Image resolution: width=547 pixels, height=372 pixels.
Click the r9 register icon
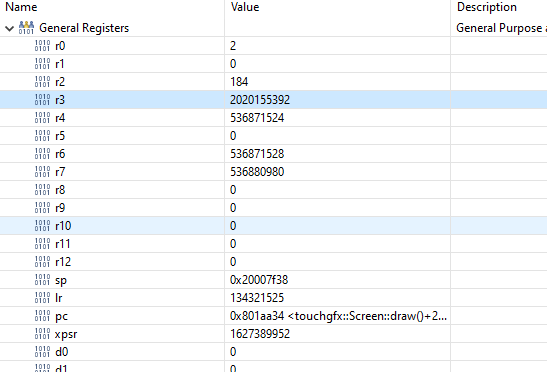pyautogui.click(x=42, y=208)
